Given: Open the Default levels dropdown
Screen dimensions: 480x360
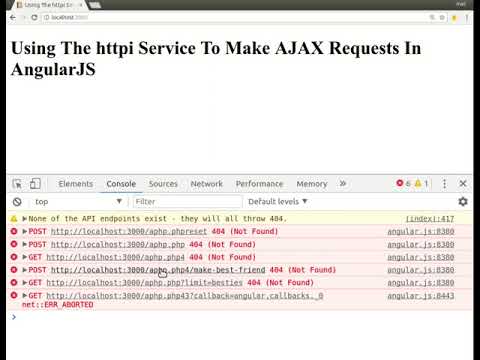Looking at the screenshot, I should point(278,202).
